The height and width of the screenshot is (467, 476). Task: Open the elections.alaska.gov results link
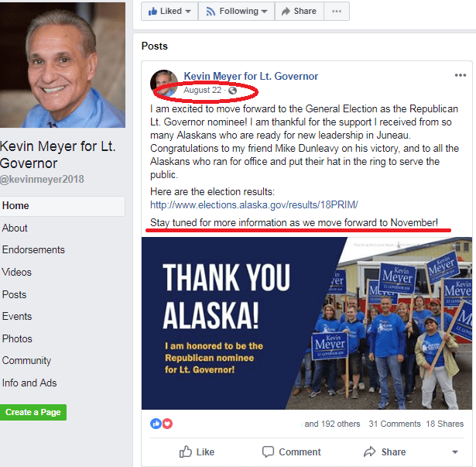pyautogui.click(x=254, y=204)
